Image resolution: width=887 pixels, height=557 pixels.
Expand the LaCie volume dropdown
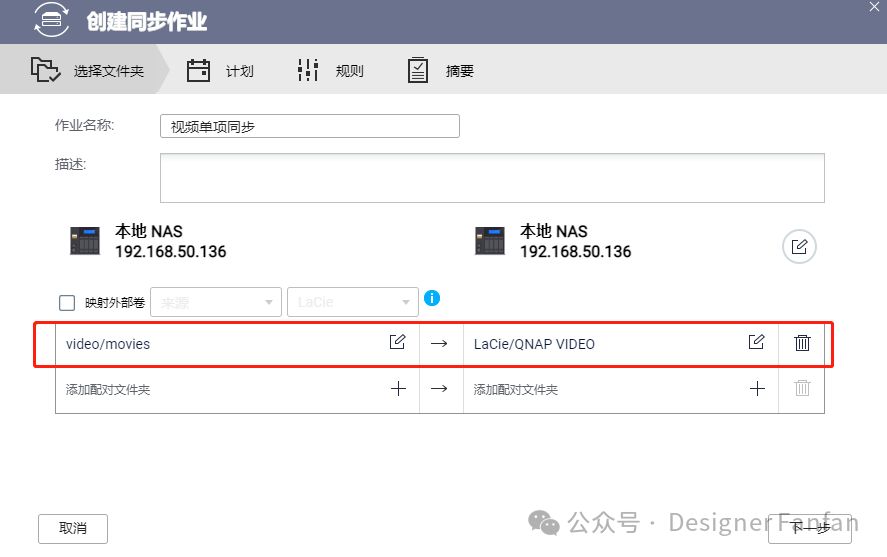pyautogui.click(x=352, y=302)
